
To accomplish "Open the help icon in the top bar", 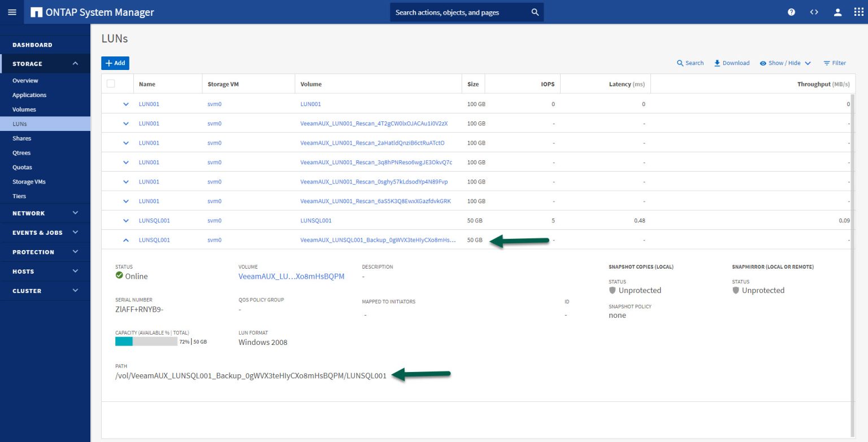I will tap(791, 11).
